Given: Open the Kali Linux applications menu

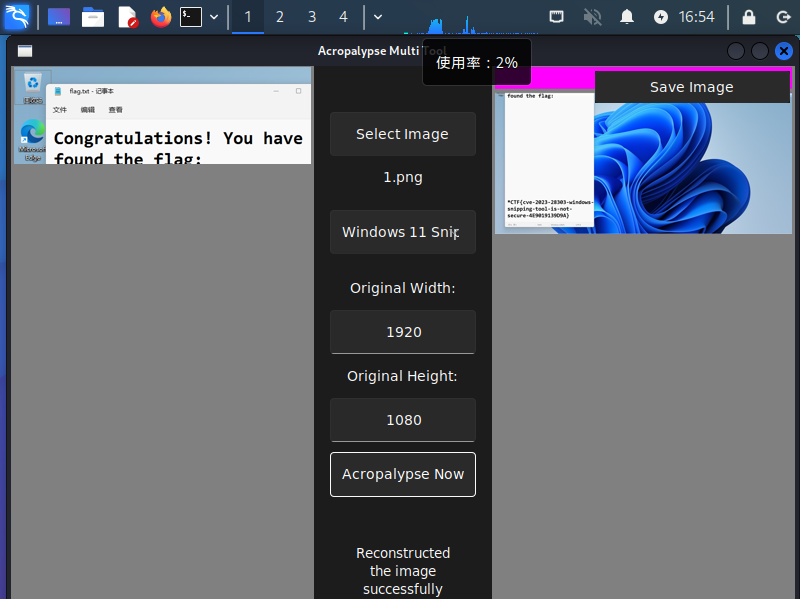Looking at the screenshot, I should tap(17, 16).
